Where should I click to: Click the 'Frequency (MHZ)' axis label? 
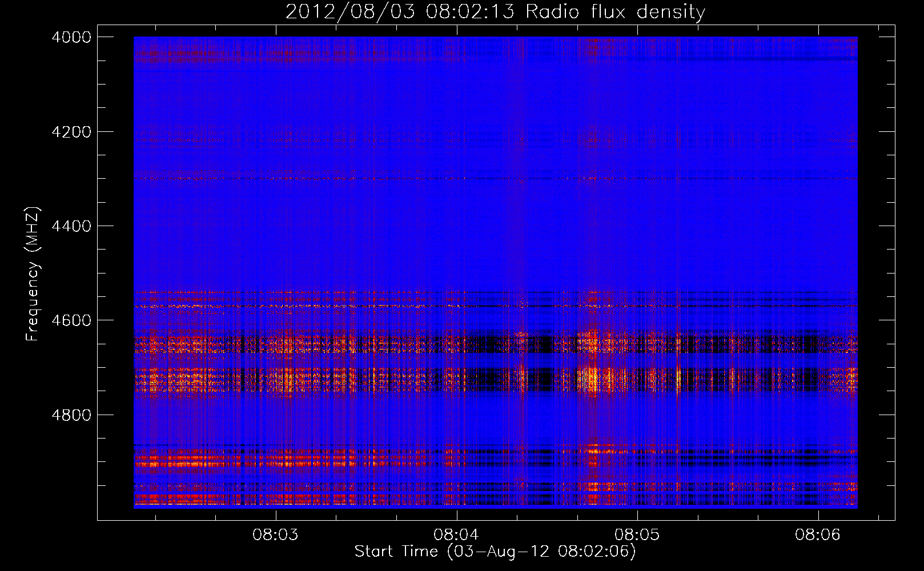click(33, 274)
